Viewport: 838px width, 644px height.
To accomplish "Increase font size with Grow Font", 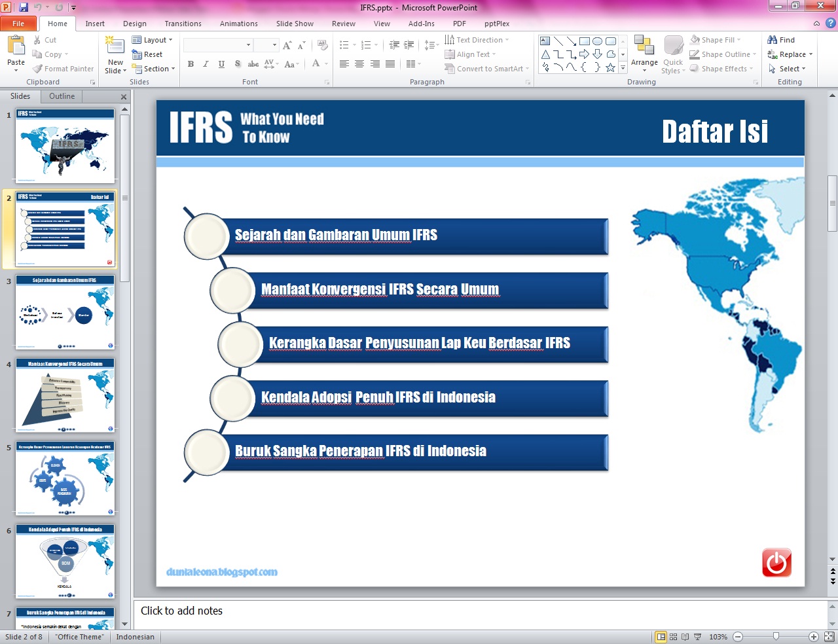I will tap(287, 45).
